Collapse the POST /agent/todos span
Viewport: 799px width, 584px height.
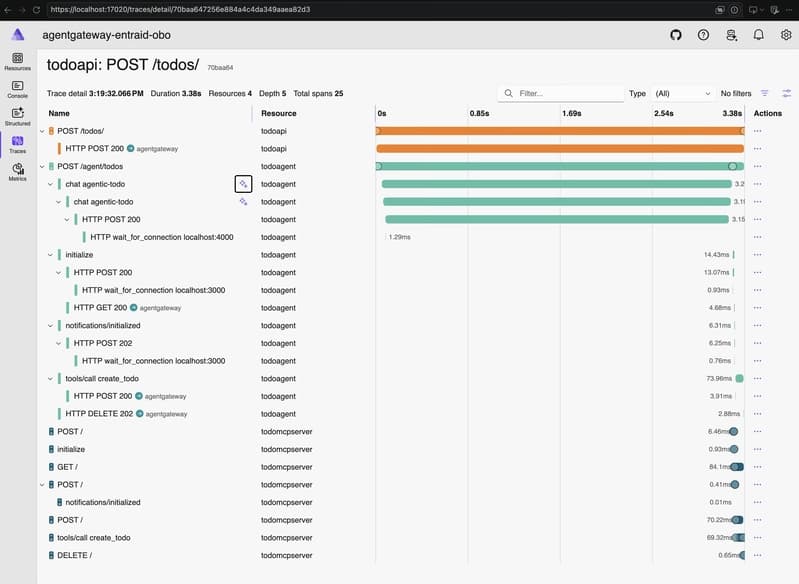click(x=42, y=167)
